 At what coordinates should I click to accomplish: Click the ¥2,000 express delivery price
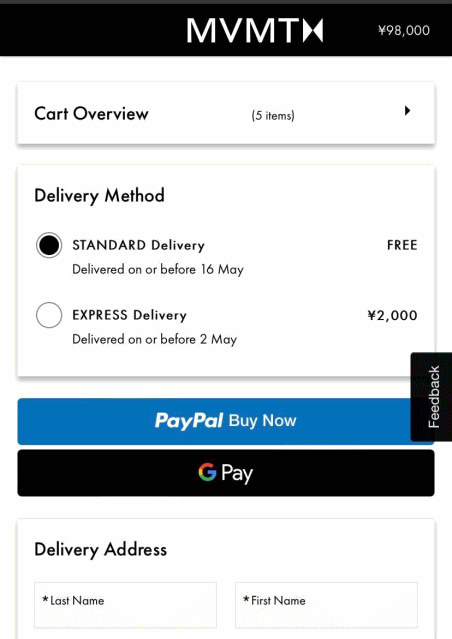pyautogui.click(x=392, y=315)
